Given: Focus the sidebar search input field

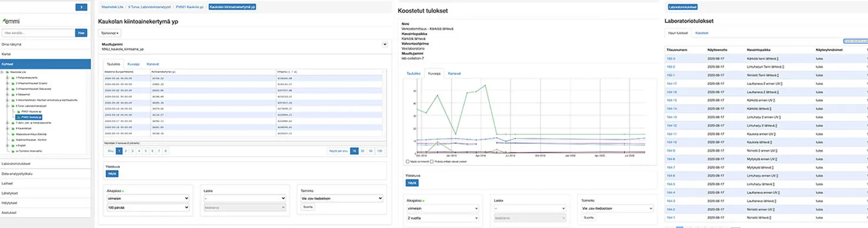Looking at the screenshot, I should coord(39,33).
